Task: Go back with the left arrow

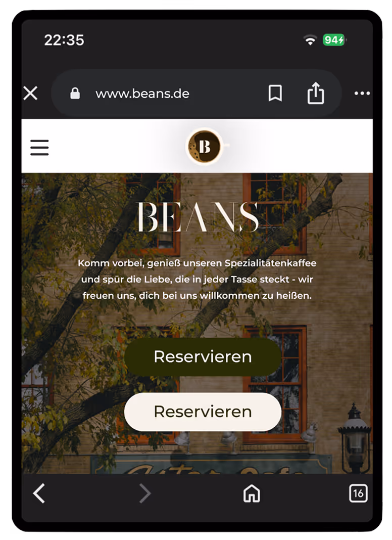Action: point(39,493)
